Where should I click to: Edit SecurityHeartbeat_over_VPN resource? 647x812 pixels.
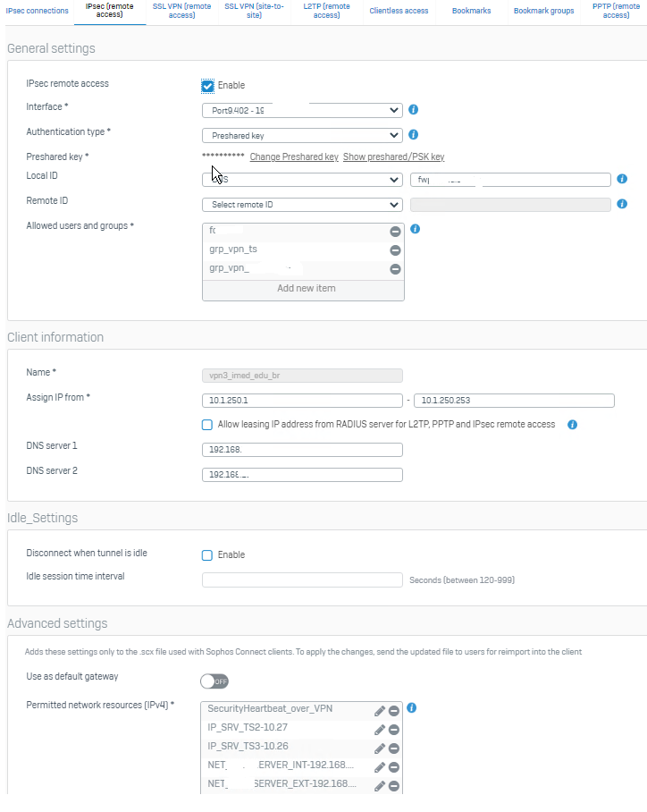(380, 711)
